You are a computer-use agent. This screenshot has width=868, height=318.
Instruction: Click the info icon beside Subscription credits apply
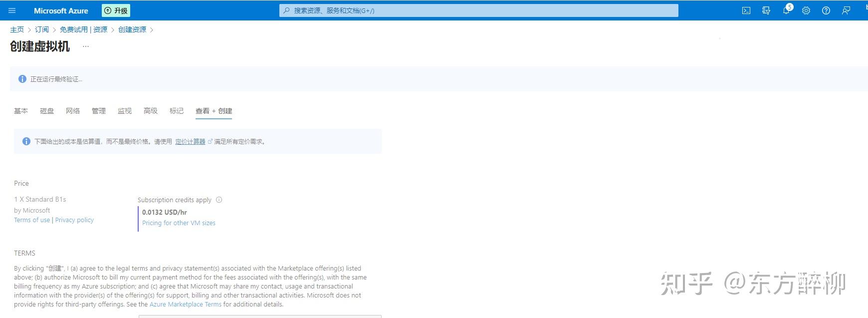pyautogui.click(x=219, y=200)
